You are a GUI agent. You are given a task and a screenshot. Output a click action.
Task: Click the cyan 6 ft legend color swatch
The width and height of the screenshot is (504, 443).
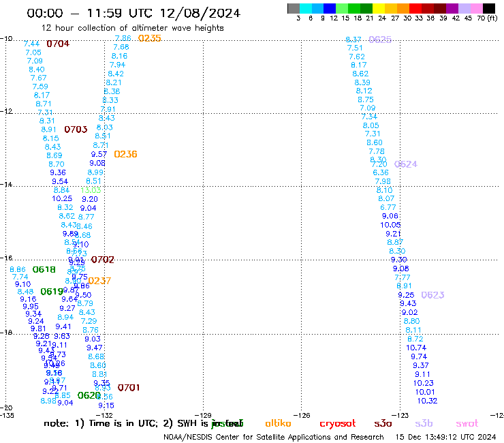tap(306, 8)
